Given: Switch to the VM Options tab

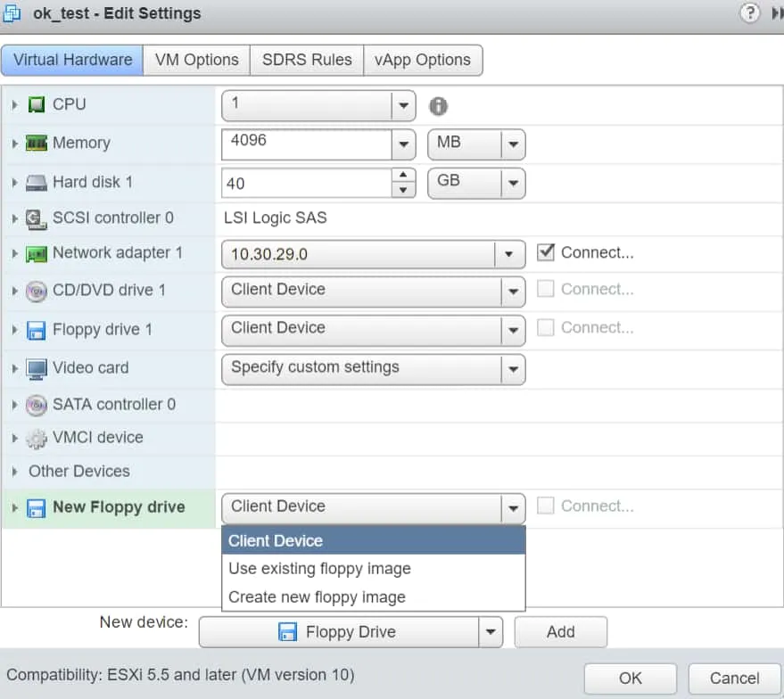Looking at the screenshot, I should (x=196, y=61).
